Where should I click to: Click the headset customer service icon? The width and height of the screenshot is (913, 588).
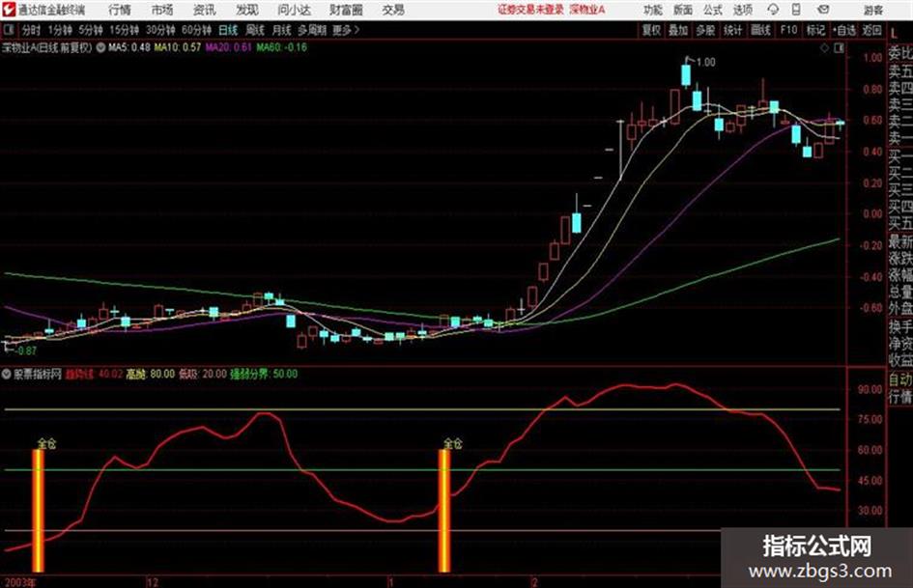(773, 10)
